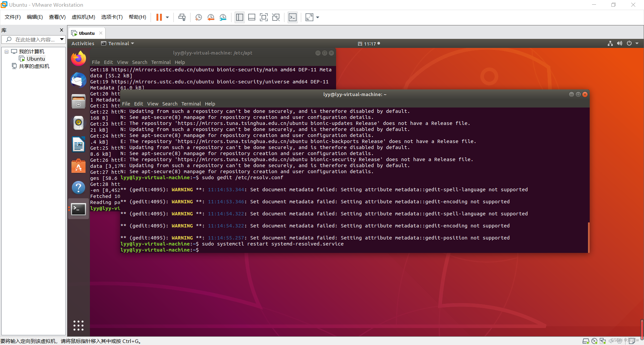The image size is (644, 345).
Task: Click the terminal window scrollbar
Action: pyautogui.click(x=588, y=237)
